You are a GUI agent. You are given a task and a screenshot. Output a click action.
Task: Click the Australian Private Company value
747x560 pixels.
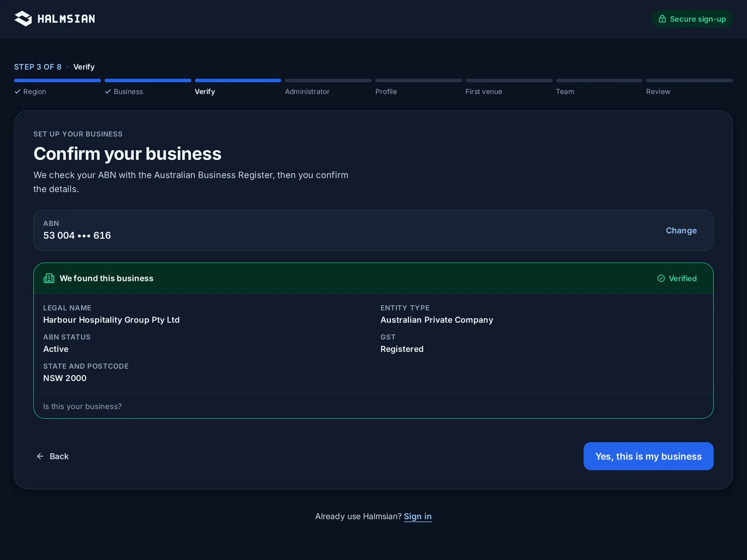point(437,320)
